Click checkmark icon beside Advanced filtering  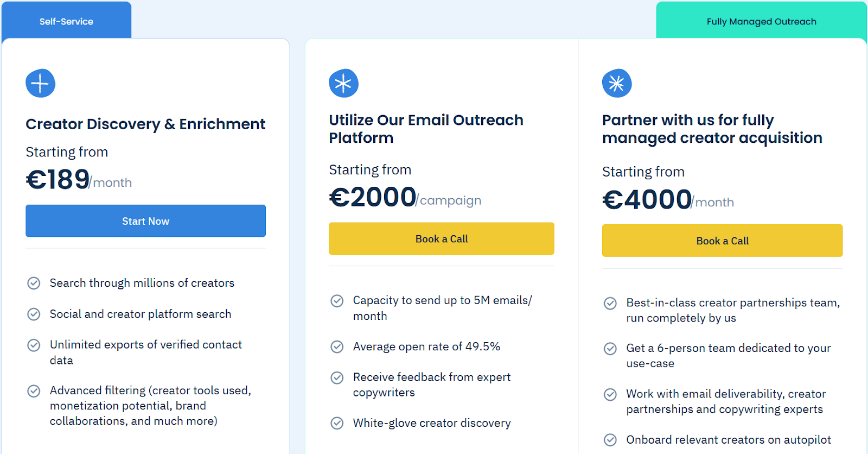click(34, 390)
